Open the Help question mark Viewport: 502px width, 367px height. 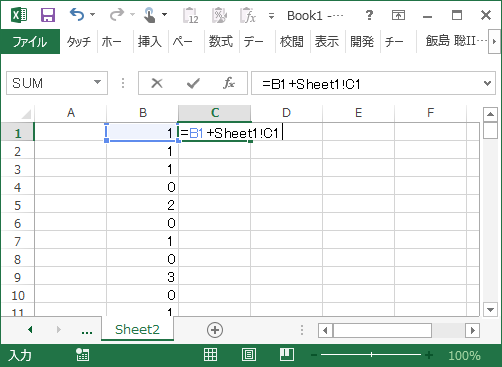[x=369, y=15]
